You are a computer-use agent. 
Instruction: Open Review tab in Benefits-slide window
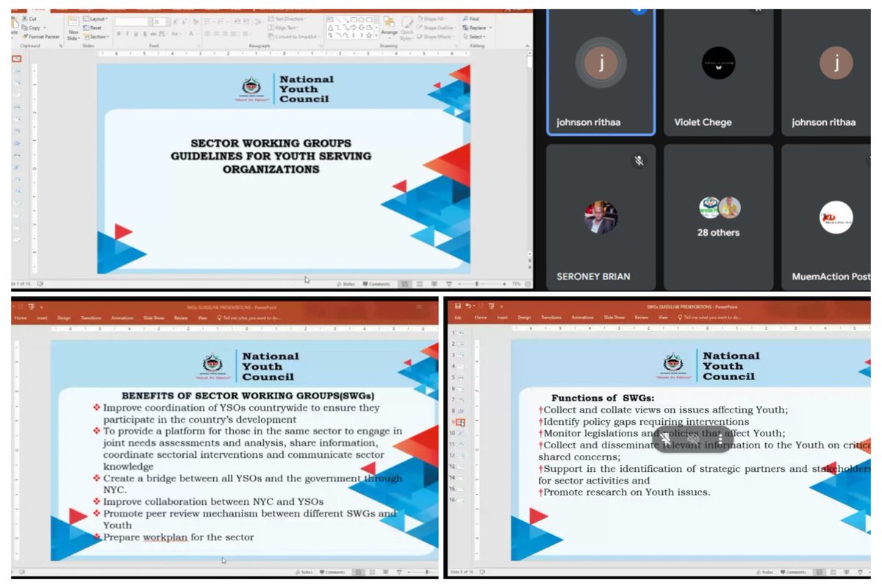coord(181,318)
